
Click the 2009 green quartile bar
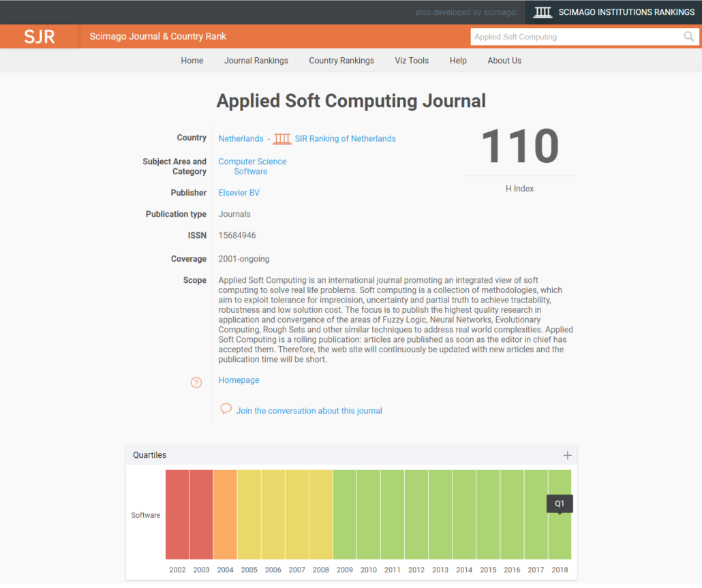point(345,514)
